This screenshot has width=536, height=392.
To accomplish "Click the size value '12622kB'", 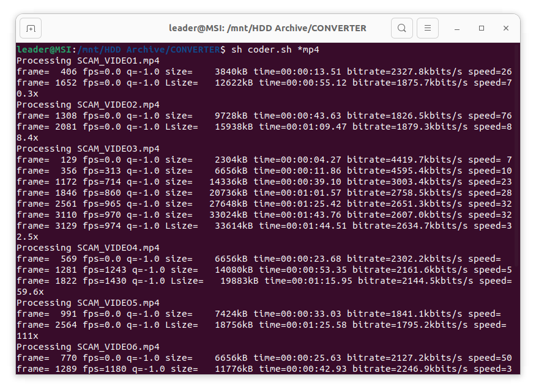I will (x=234, y=83).
